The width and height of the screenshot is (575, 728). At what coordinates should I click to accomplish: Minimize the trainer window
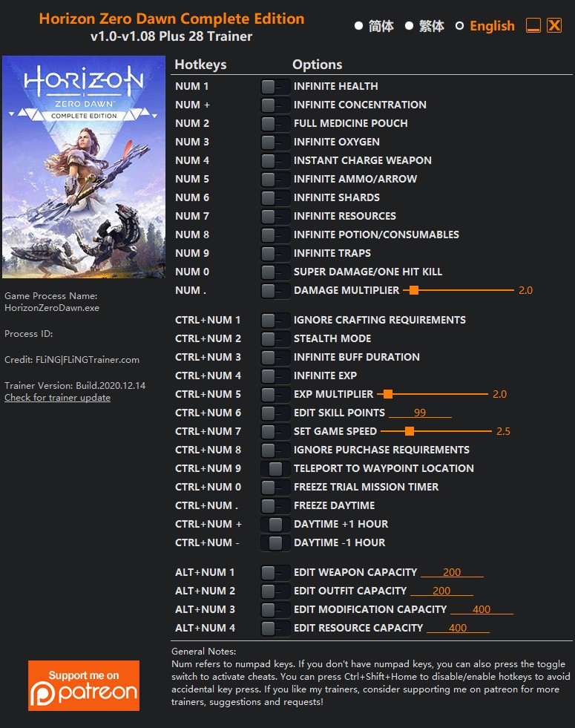click(x=533, y=25)
